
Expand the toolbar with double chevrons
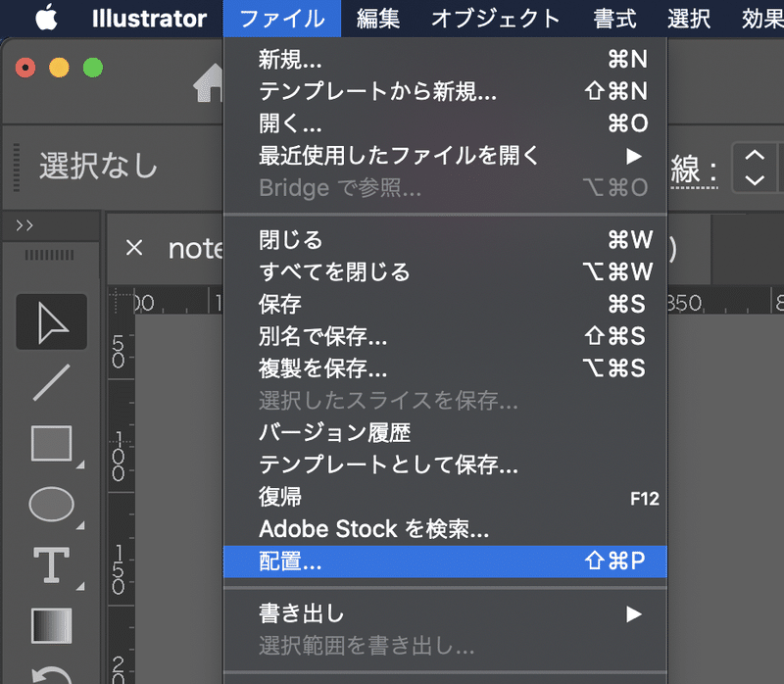coord(24,225)
